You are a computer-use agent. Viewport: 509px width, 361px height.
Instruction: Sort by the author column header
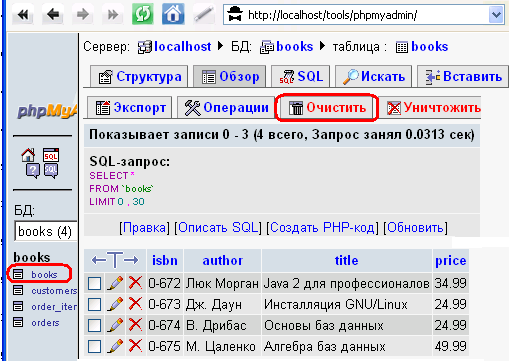click(223, 260)
